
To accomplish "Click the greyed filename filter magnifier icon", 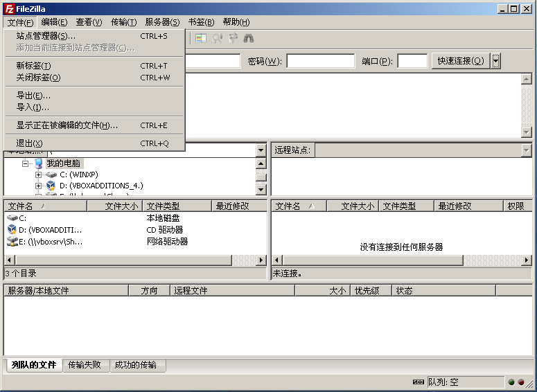I will (x=217, y=38).
